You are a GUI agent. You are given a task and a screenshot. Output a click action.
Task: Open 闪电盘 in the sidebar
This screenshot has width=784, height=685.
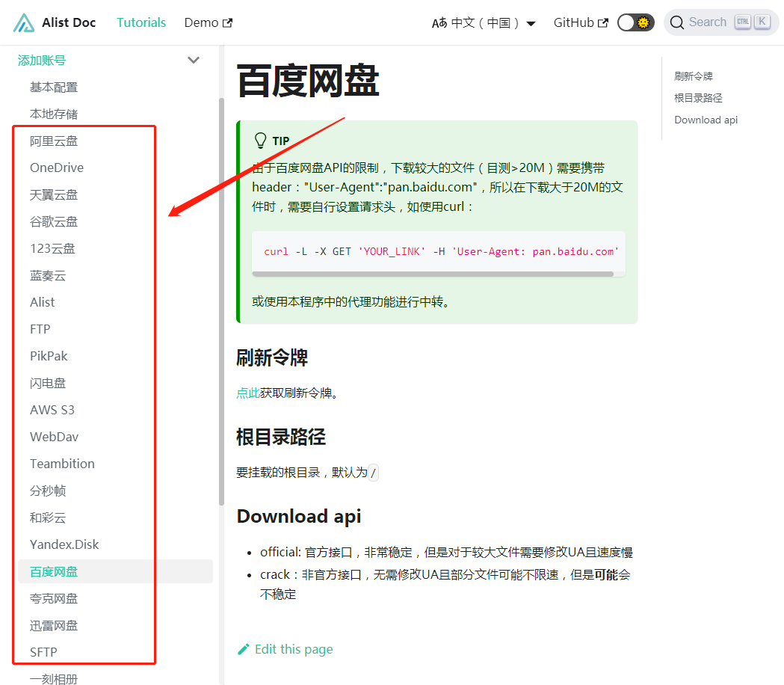click(x=48, y=384)
